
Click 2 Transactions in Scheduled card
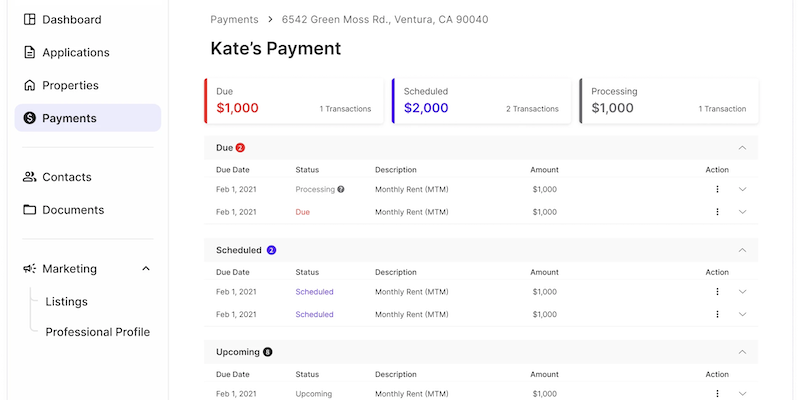[x=532, y=109]
